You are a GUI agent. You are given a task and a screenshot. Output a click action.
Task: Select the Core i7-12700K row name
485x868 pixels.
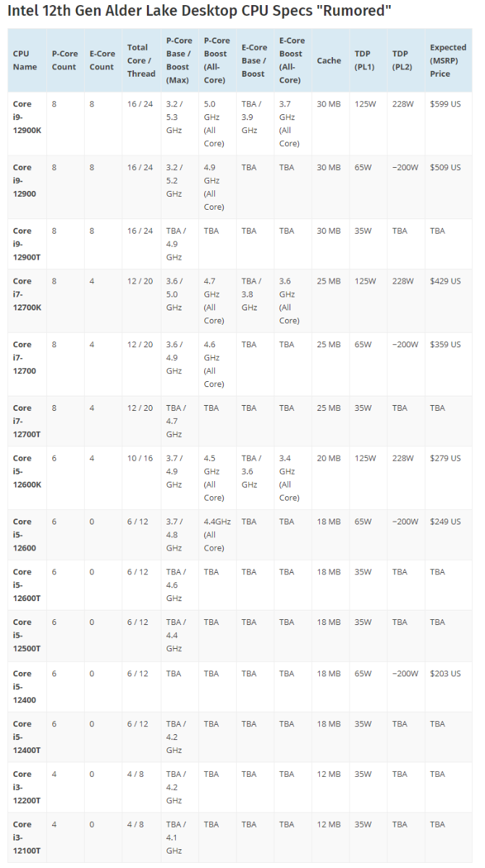[x=26, y=294]
